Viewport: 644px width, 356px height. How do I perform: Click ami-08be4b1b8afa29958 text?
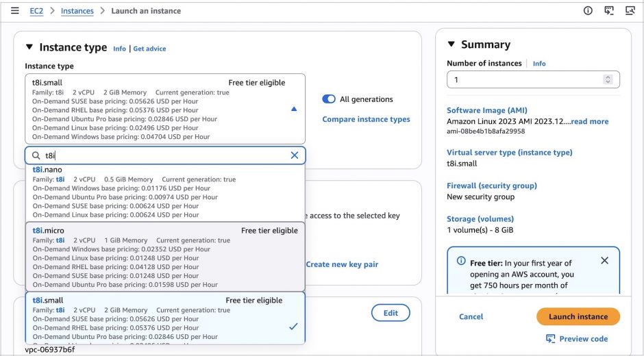click(486, 131)
